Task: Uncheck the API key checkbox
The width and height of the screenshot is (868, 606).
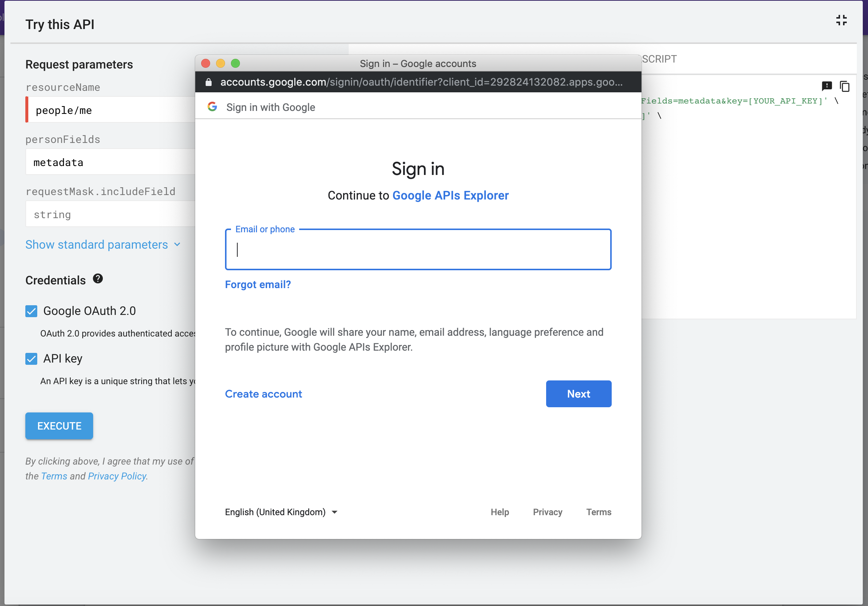Action: (x=31, y=359)
